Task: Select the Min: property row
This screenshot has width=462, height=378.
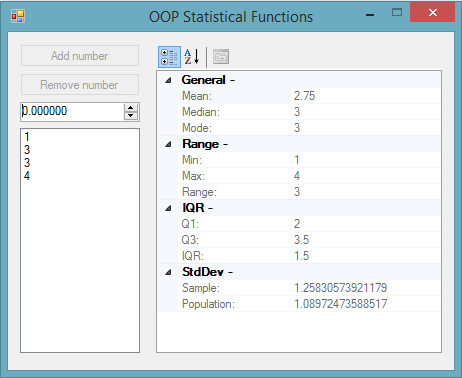Action: pos(309,160)
